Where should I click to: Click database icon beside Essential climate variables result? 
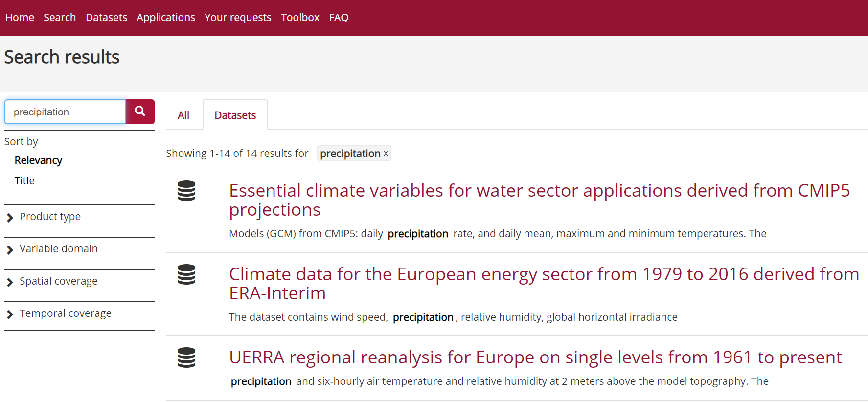click(x=186, y=191)
